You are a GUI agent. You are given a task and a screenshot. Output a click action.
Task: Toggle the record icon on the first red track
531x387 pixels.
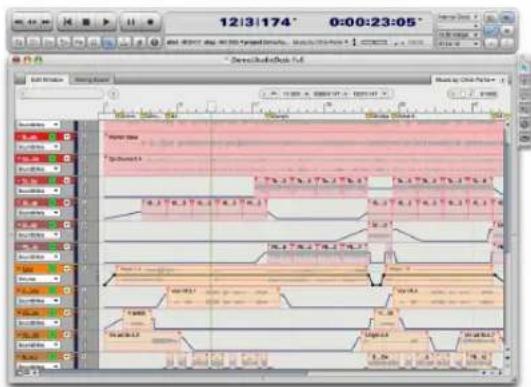[67, 137]
